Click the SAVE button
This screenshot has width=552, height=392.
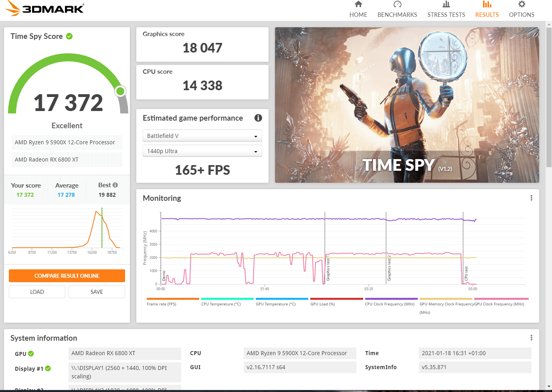97,292
